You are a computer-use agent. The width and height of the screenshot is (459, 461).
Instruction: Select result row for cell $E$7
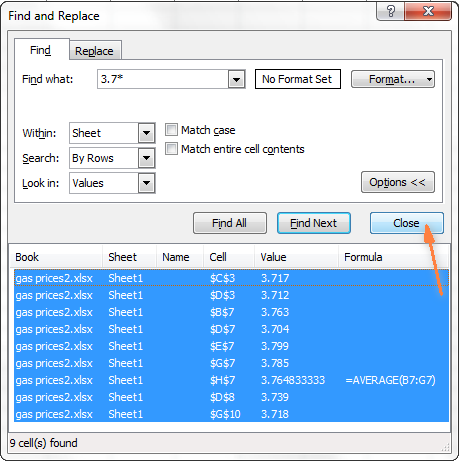tap(231, 346)
